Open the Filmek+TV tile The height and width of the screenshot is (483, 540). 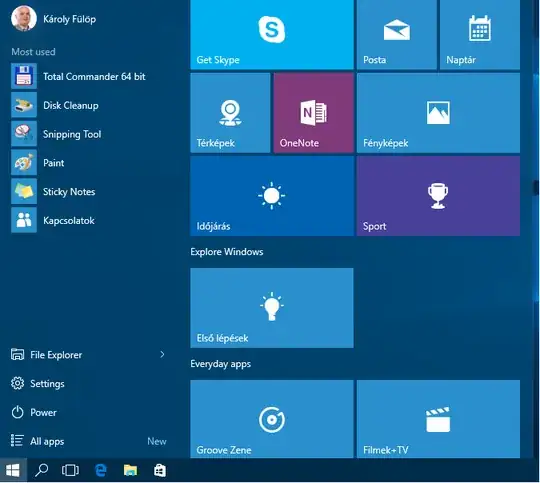tap(438, 419)
